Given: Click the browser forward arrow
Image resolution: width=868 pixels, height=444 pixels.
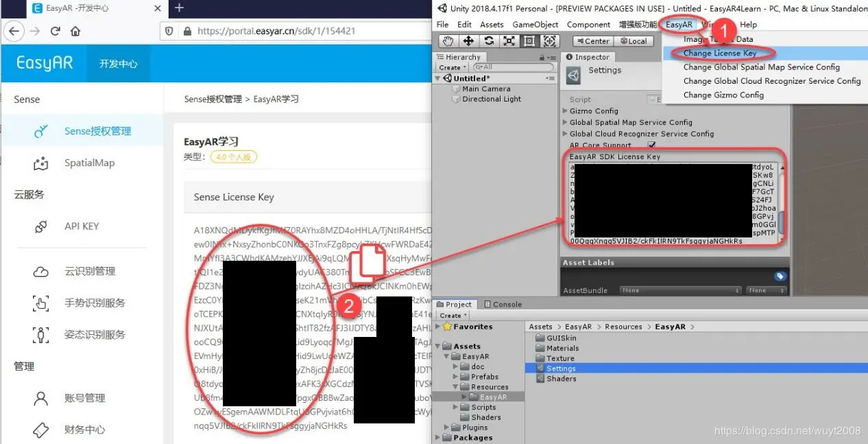Looking at the screenshot, I should point(36,31).
